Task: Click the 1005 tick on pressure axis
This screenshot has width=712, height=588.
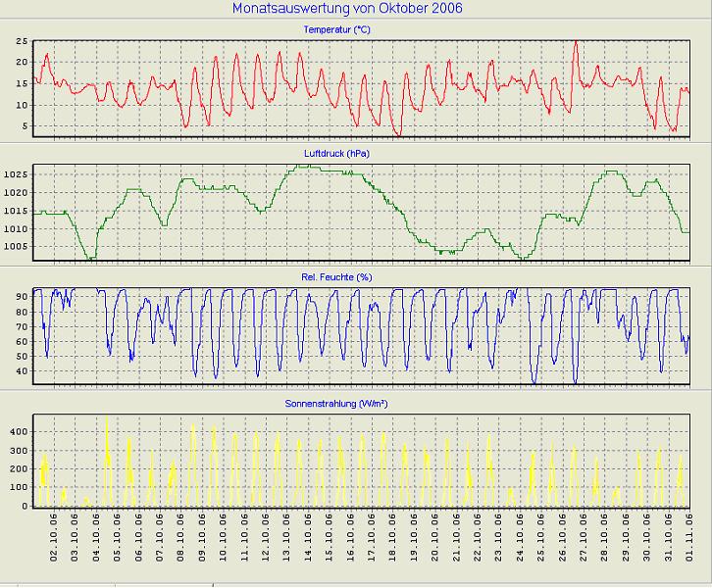Action: pyautogui.click(x=16, y=246)
